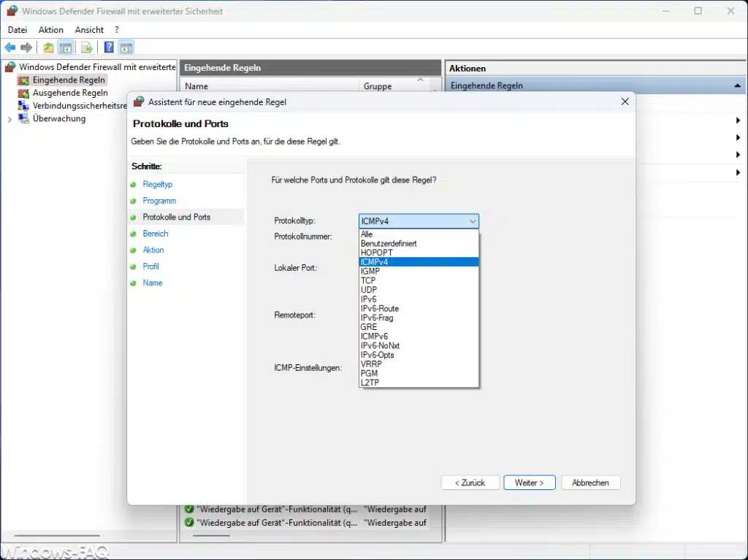This screenshot has height=560, width=748.
Task: Choose HOPOPT from protocol list
Action: [419, 253]
